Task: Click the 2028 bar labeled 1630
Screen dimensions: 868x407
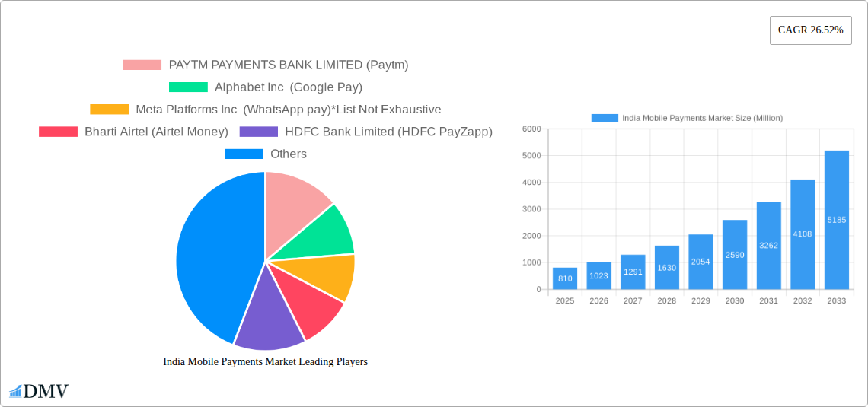Action: [x=667, y=268]
